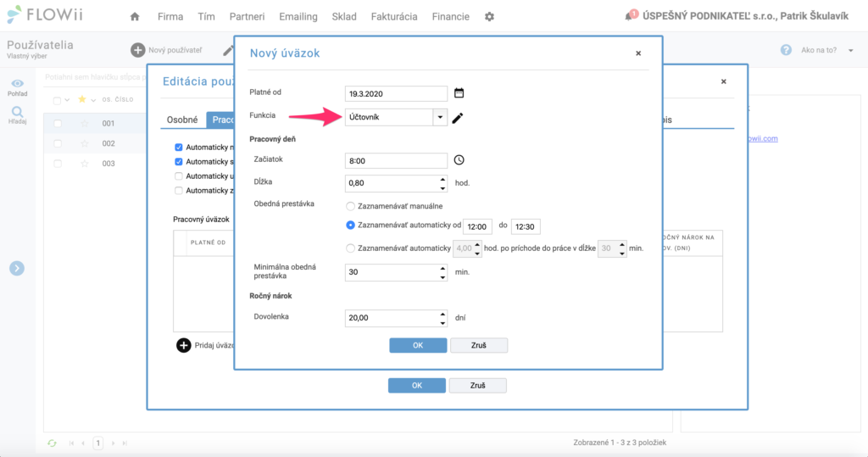Click the lunch break start 12:00 field
868x457 pixels.
(x=477, y=226)
